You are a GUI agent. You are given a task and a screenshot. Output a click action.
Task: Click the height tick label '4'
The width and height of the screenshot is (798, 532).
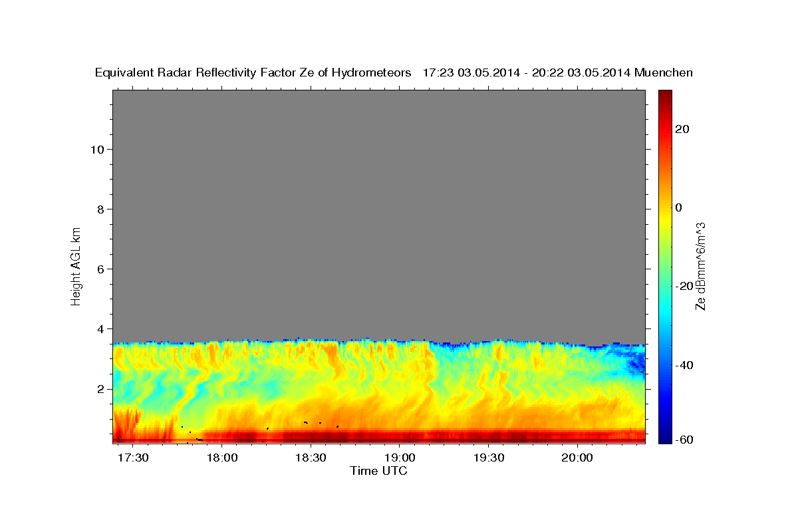pos(101,329)
